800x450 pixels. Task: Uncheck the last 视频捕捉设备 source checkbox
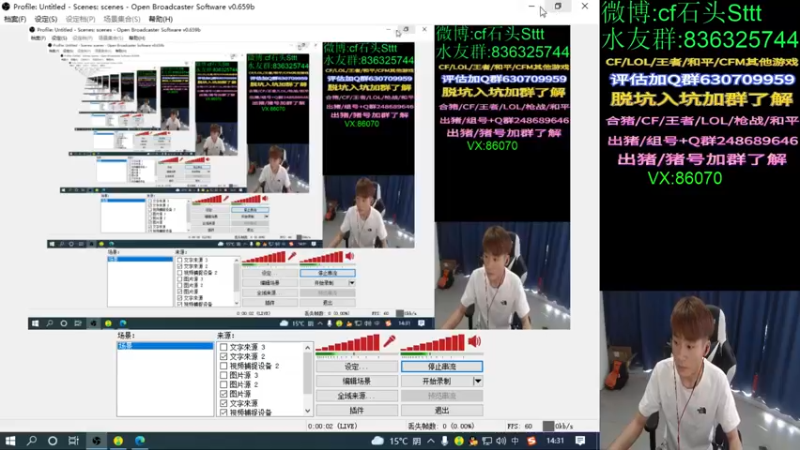[x=223, y=412]
